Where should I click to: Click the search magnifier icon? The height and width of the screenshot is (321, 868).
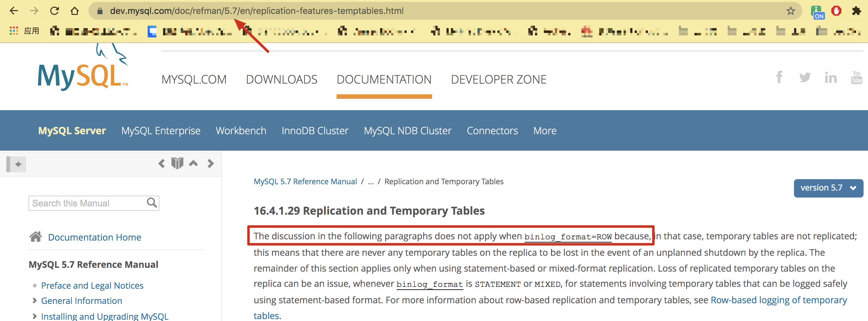(152, 203)
